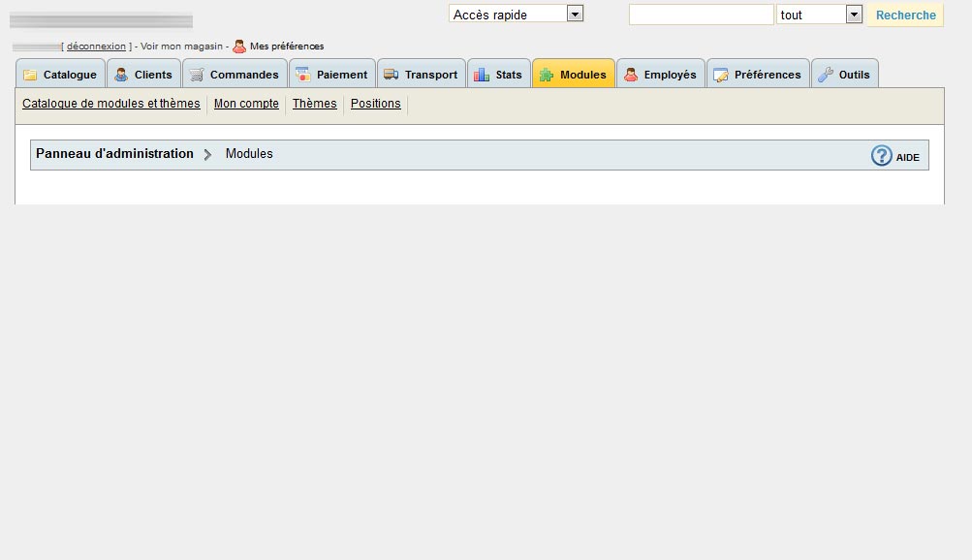
Task: Select the Modules tab
Action: click(x=574, y=74)
